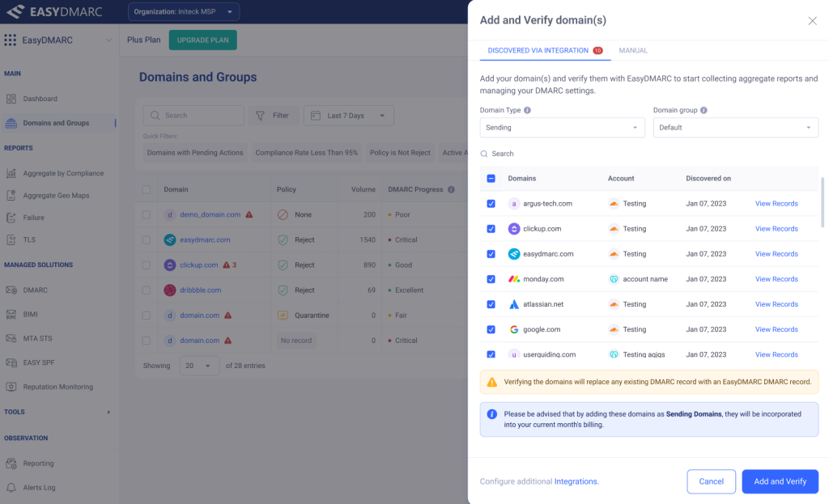829x504 pixels.
Task: Click the info icon beside Domain group
Action: 704,110
